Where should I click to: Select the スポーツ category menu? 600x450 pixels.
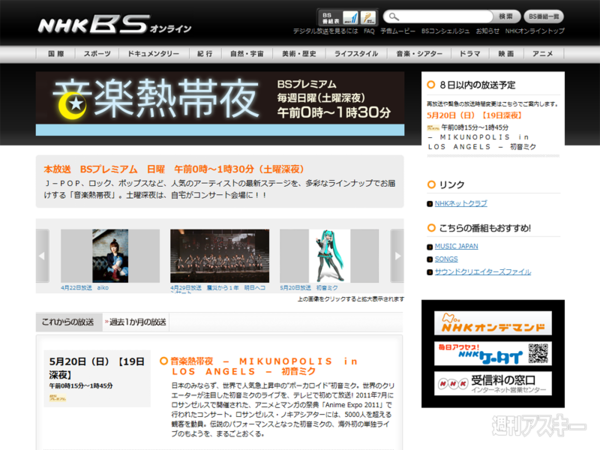(x=97, y=54)
